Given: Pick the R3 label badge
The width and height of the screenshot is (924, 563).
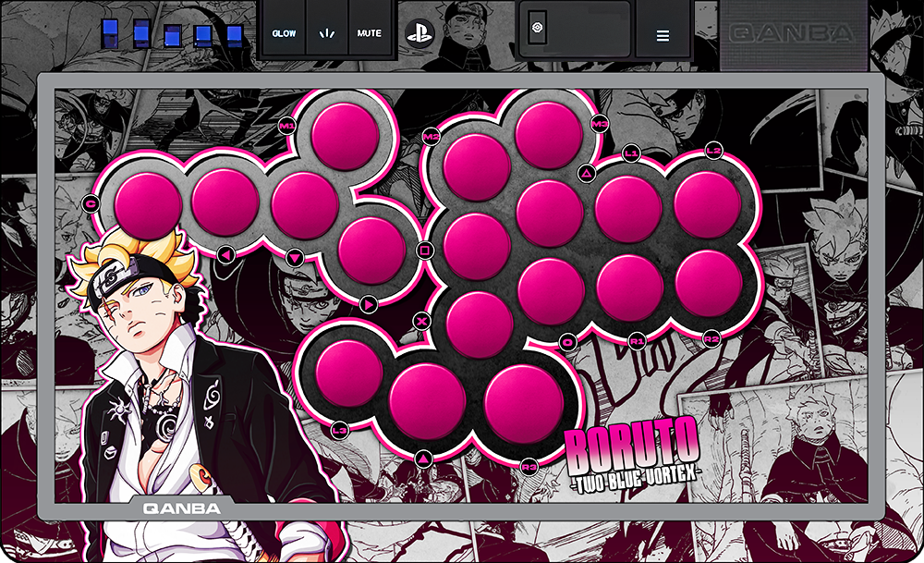Looking at the screenshot, I should pos(529,467).
